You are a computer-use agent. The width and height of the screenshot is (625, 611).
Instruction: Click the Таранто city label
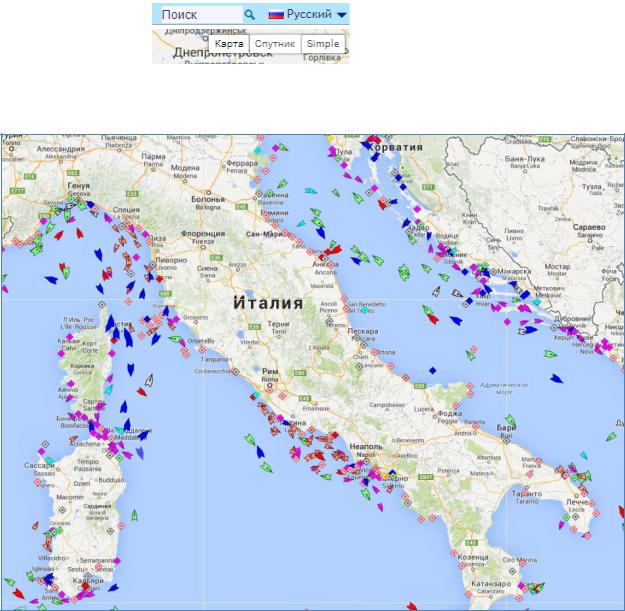[527, 494]
